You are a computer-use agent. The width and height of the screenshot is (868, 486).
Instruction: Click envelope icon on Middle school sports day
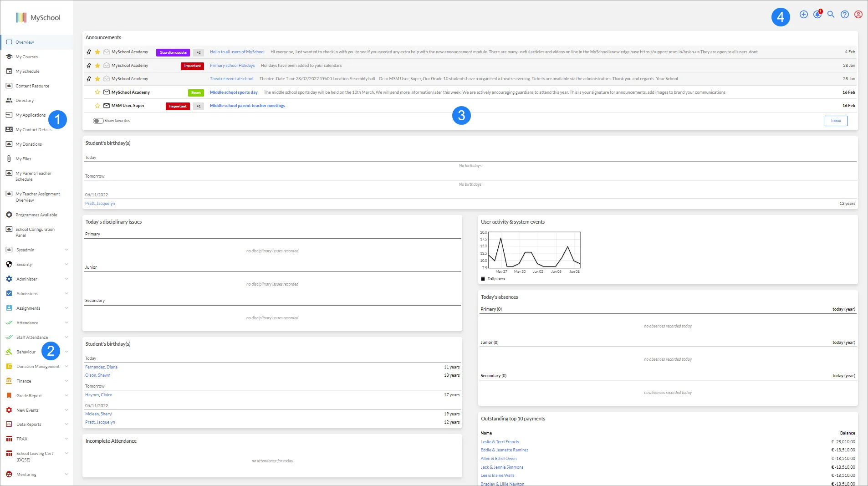click(107, 92)
